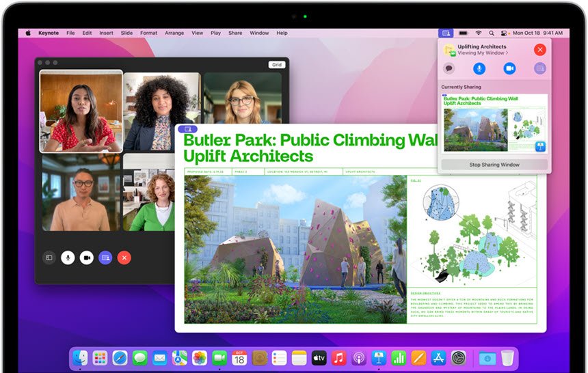Select the woman in green cardigan tile
Image resolution: width=588 pixels, height=373 pixels.
click(149, 192)
